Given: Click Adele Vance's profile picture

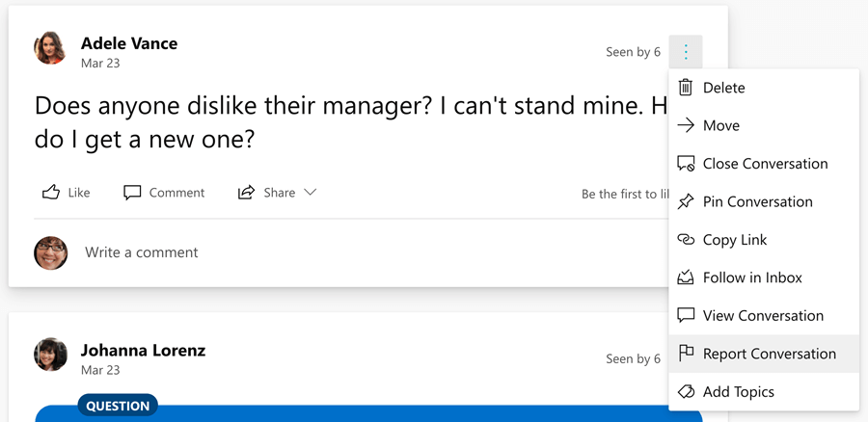Looking at the screenshot, I should 50,48.
